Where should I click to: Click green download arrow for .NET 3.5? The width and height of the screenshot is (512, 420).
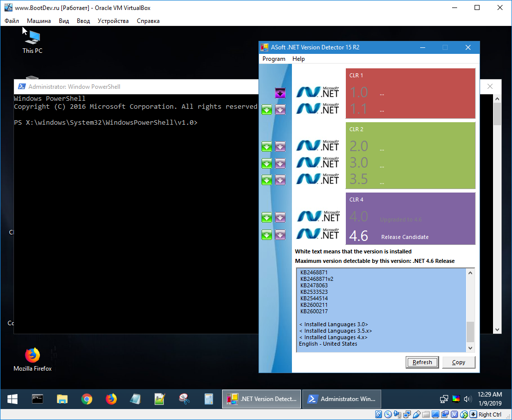267,180
